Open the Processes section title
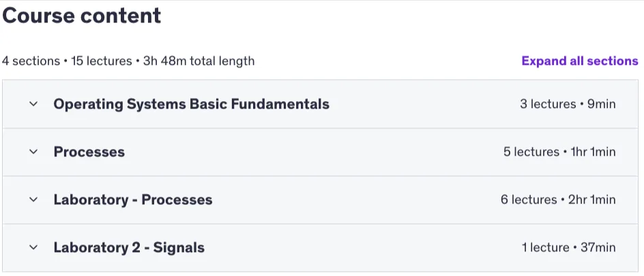Image resolution: width=644 pixels, height=276 pixels. (89, 152)
